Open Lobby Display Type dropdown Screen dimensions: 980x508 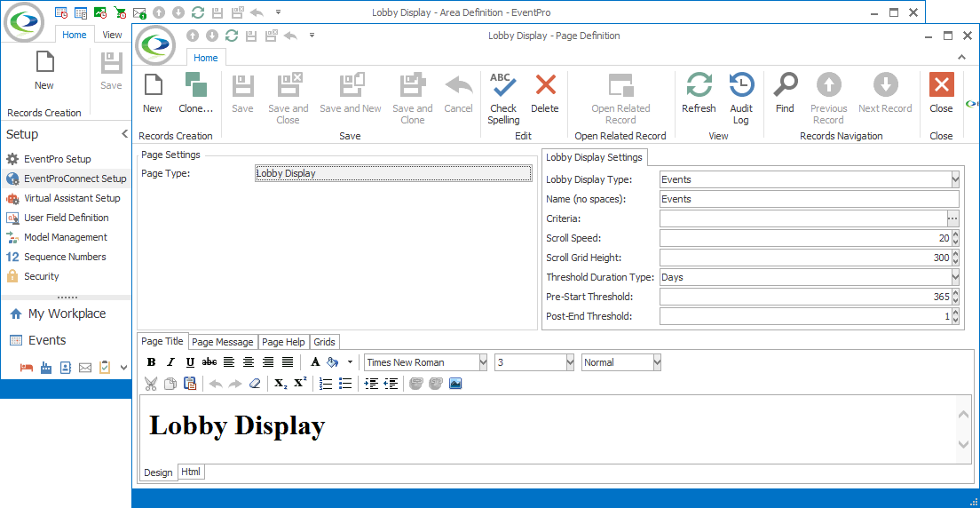955,179
